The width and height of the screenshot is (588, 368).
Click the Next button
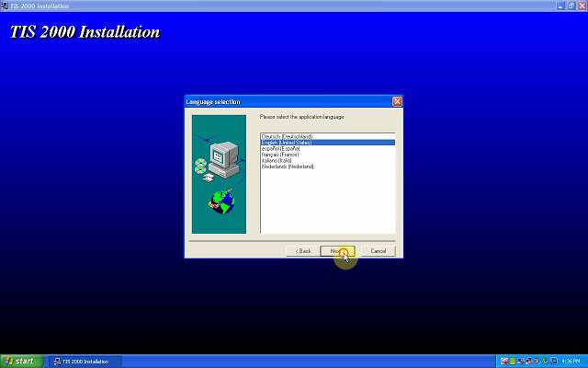point(337,251)
